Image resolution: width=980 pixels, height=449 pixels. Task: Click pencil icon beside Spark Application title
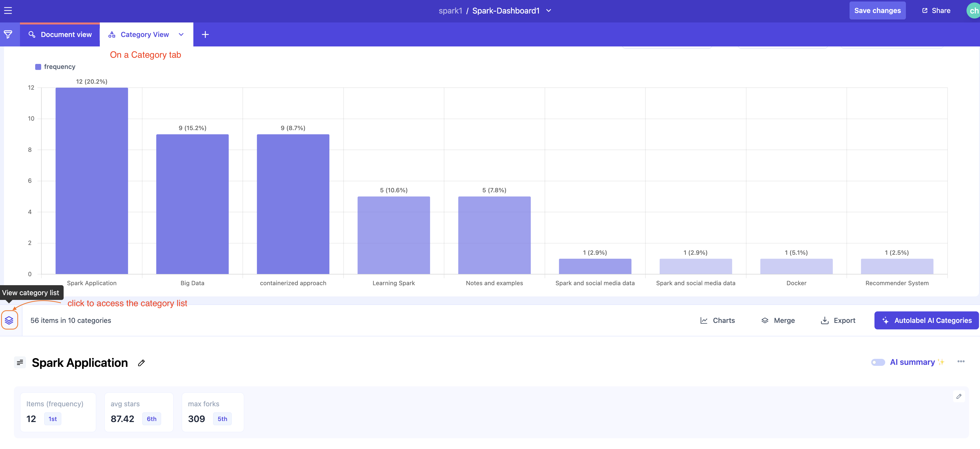(141, 363)
